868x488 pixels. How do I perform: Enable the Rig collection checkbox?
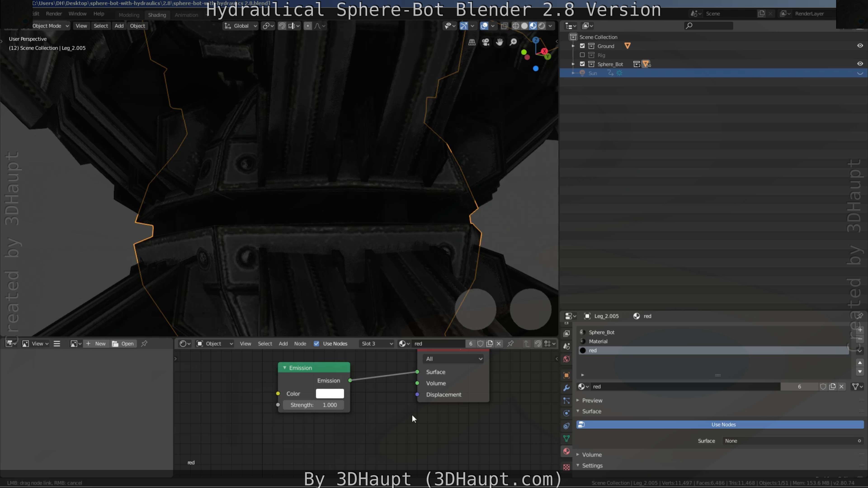[582, 55]
